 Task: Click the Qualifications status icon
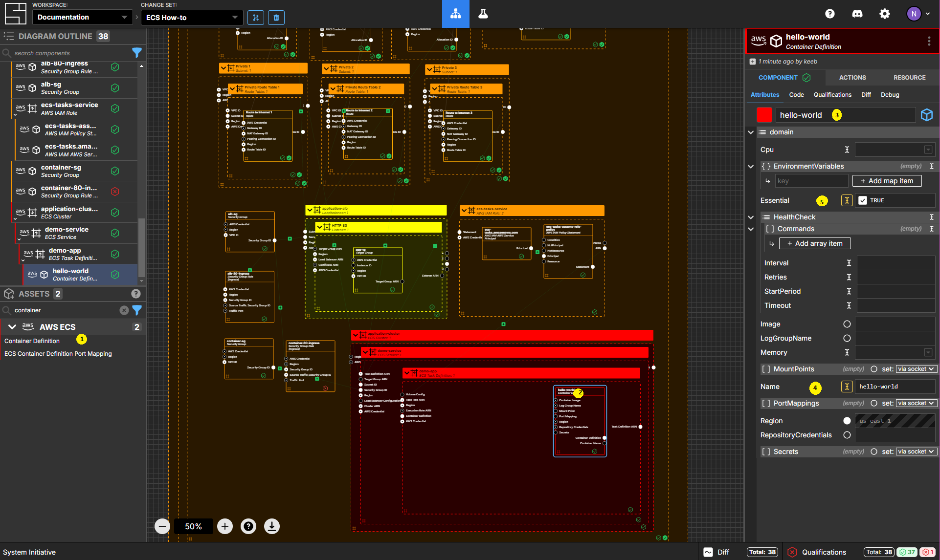coord(792,552)
